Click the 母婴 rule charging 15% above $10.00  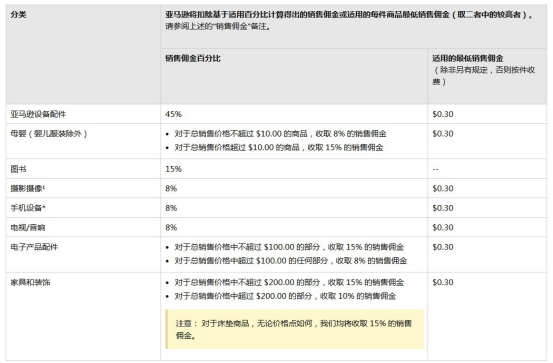point(279,147)
